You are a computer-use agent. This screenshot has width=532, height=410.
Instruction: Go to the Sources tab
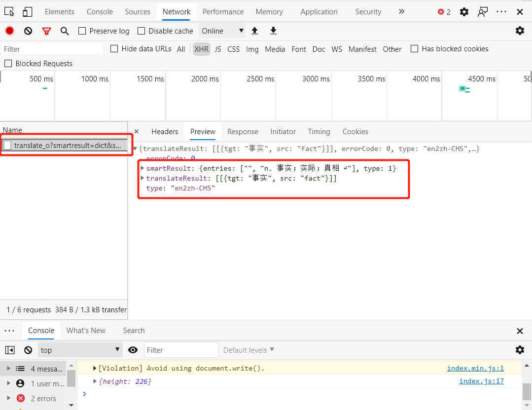coord(138,12)
